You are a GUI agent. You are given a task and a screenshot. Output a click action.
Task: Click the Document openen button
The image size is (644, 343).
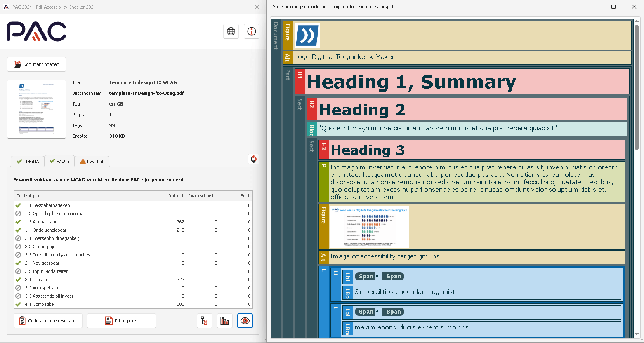pos(36,64)
